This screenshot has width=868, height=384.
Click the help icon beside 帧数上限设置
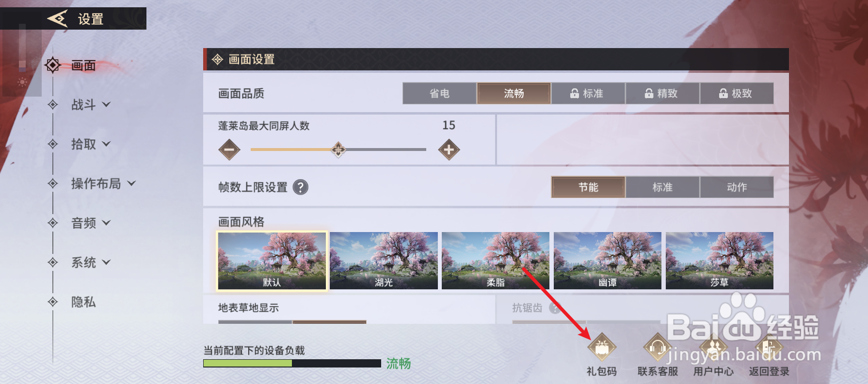click(301, 187)
